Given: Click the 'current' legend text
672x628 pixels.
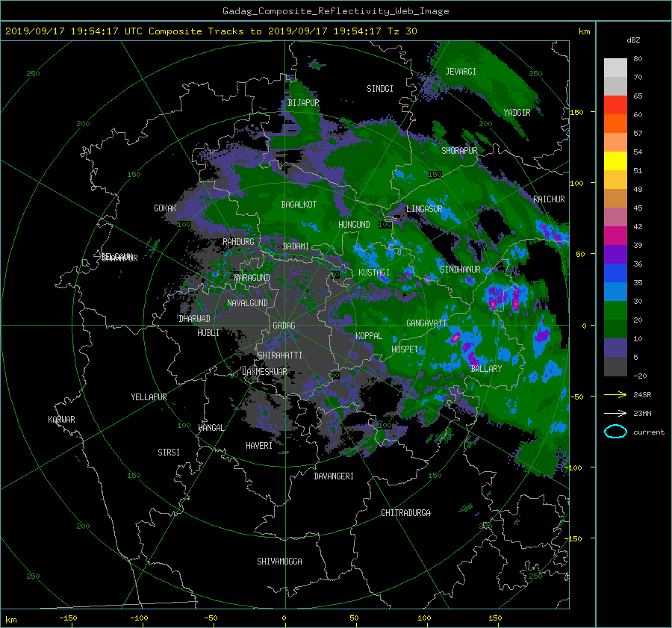Looking at the screenshot, I should [x=649, y=432].
